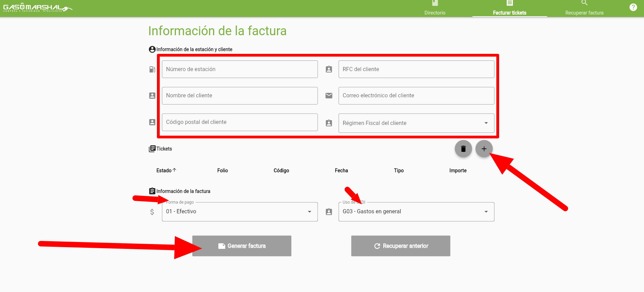Add a ticket with the plus button

pos(484,149)
